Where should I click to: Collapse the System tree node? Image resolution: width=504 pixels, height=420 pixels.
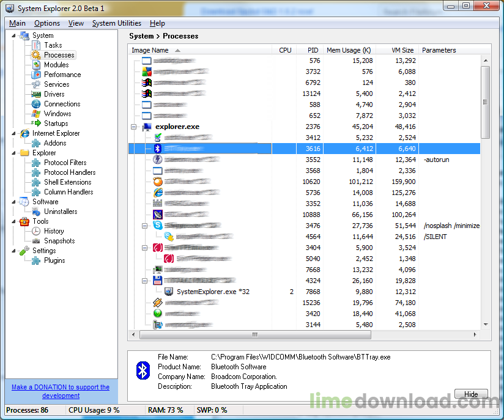coord(13,35)
